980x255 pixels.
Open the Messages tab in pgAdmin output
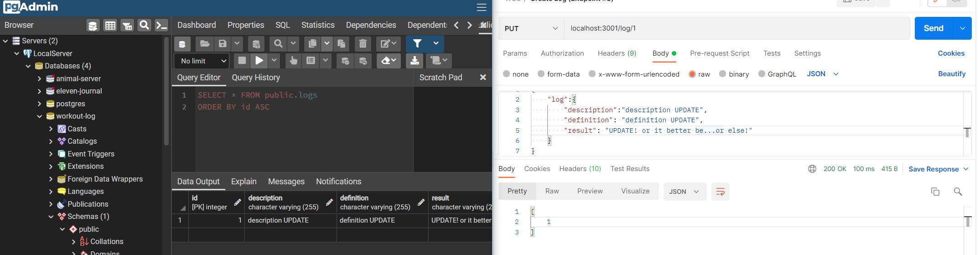(286, 182)
